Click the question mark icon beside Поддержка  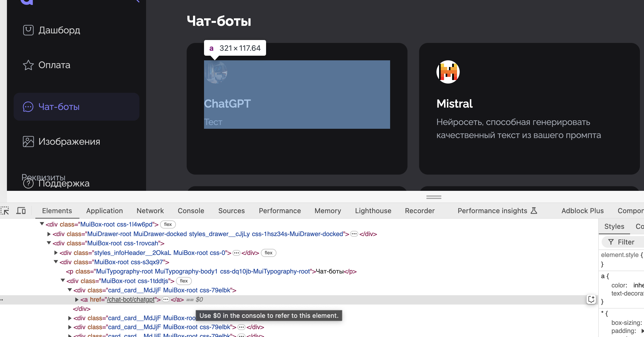[x=28, y=183]
